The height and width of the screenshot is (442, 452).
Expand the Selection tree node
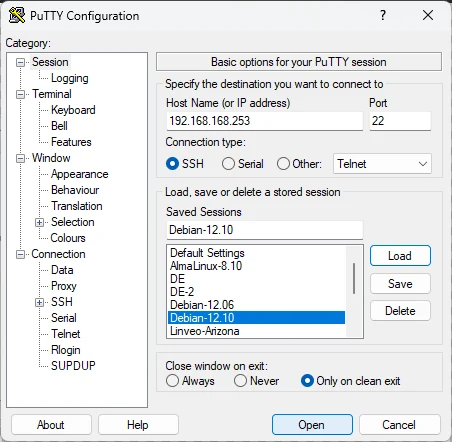[x=39, y=222]
